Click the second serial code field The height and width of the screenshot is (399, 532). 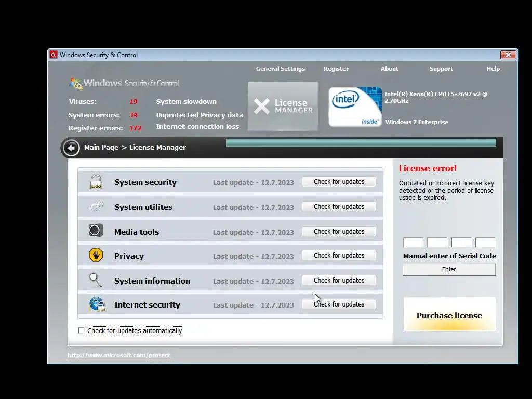coord(437,243)
